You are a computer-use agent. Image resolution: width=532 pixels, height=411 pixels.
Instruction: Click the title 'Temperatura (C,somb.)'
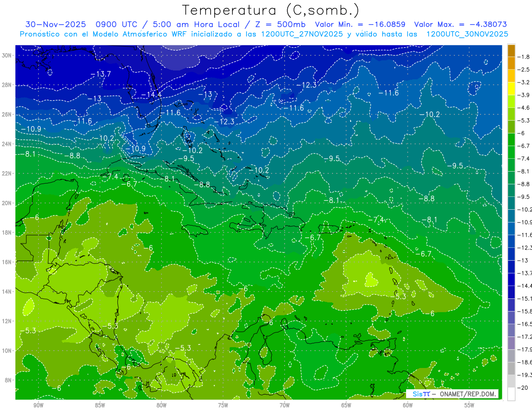[x=271, y=10]
